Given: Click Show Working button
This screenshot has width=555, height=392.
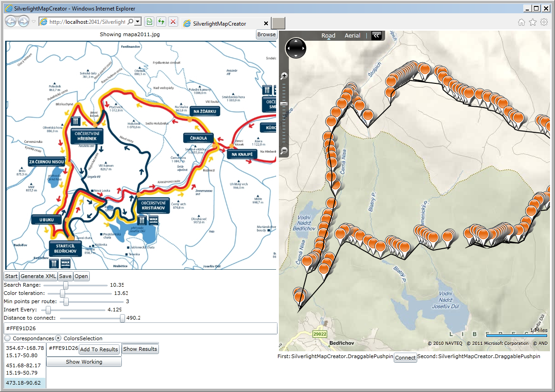Looking at the screenshot, I should pyautogui.click(x=84, y=362).
